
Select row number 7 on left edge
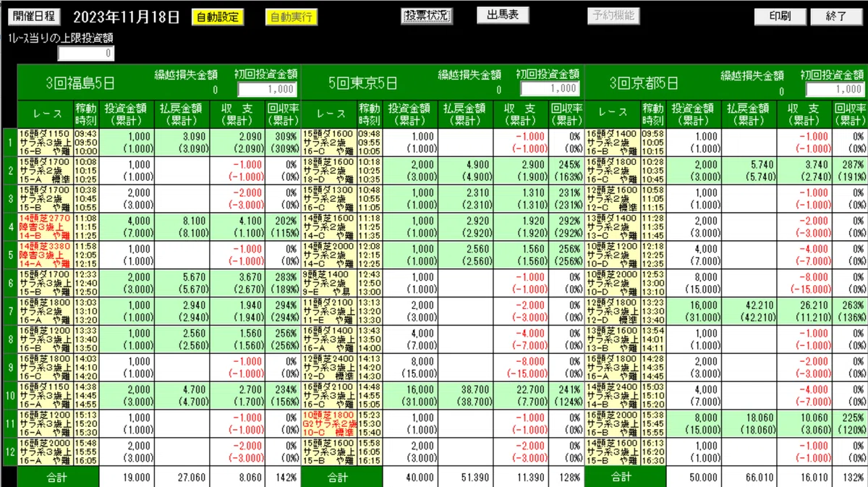click(x=9, y=310)
